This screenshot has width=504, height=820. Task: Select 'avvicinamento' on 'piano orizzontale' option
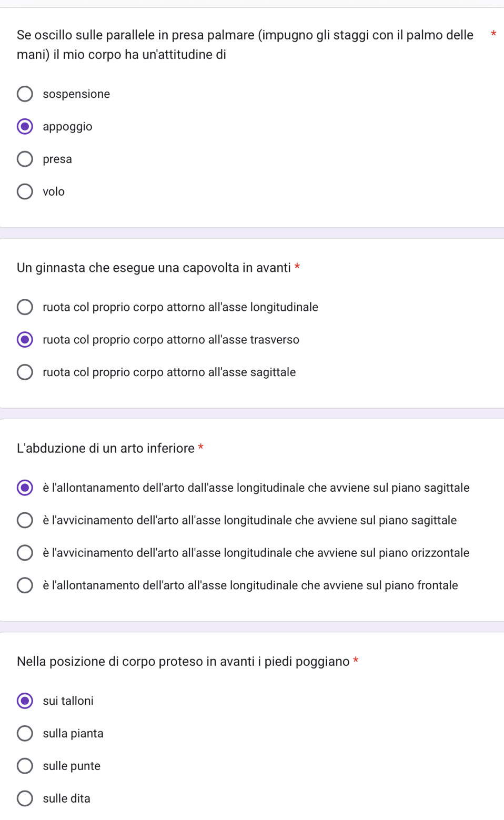[25, 553]
